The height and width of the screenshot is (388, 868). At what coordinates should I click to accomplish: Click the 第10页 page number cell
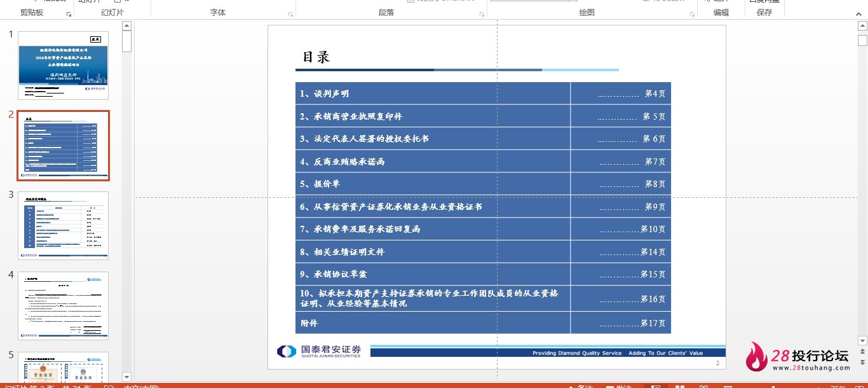621,229
